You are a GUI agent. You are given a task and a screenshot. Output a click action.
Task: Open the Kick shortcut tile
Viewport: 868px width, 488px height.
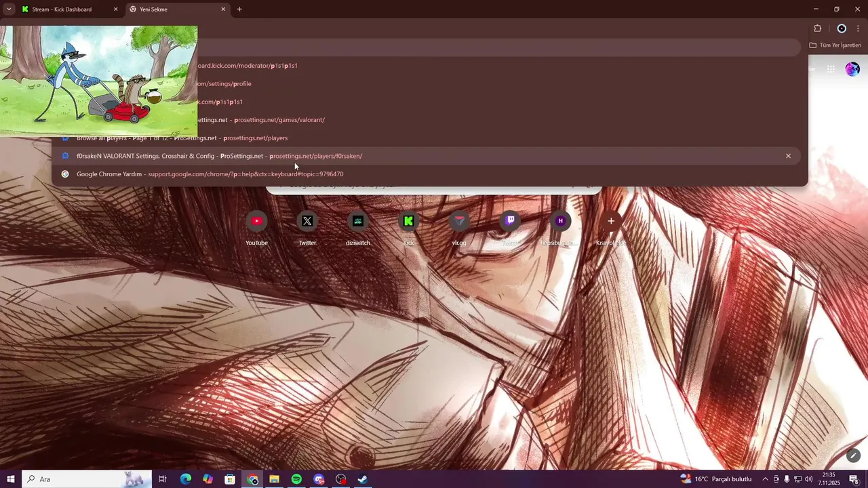(408, 228)
